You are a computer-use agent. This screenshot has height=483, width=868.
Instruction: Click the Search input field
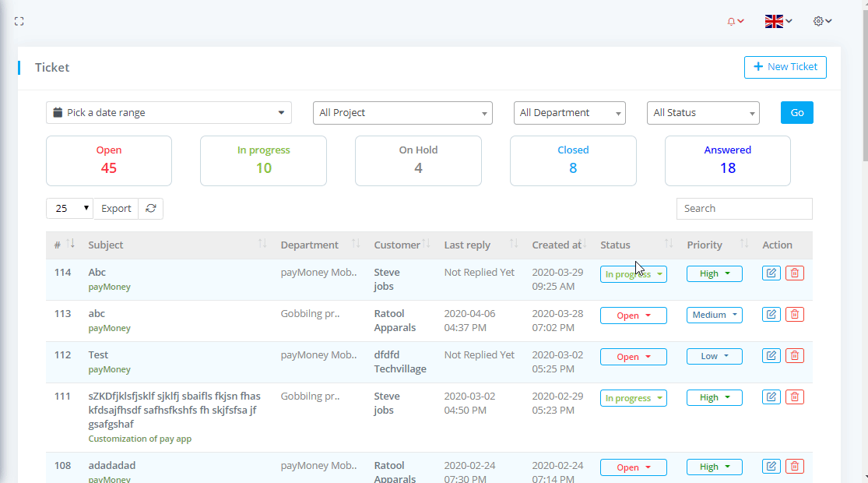coord(744,209)
